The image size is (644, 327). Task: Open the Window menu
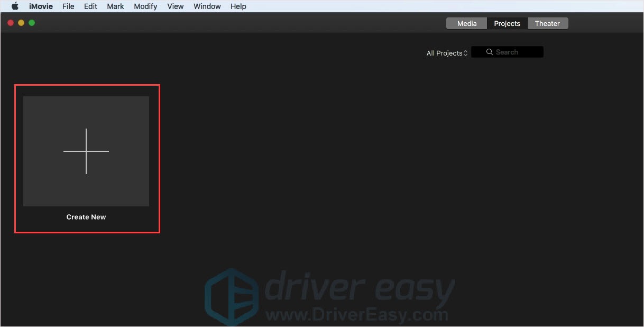tap(207, 6)
